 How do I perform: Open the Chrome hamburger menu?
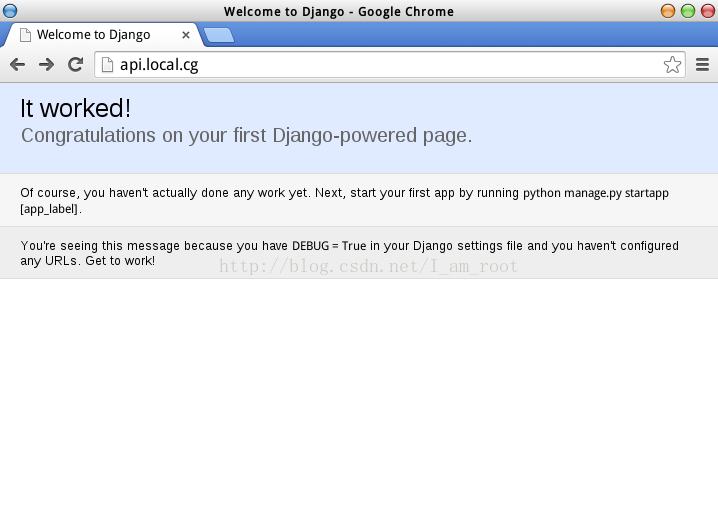(x=702, y=65)
